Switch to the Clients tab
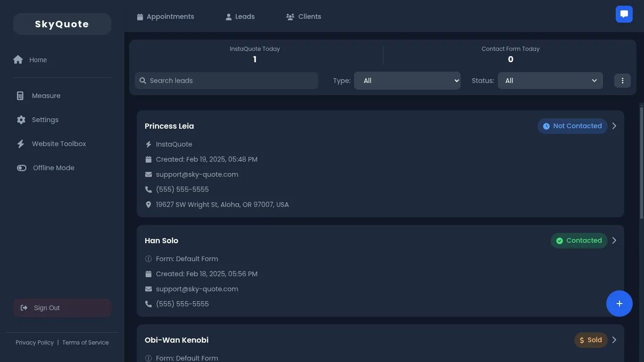 pyautogui.click(x=304, y=16)
